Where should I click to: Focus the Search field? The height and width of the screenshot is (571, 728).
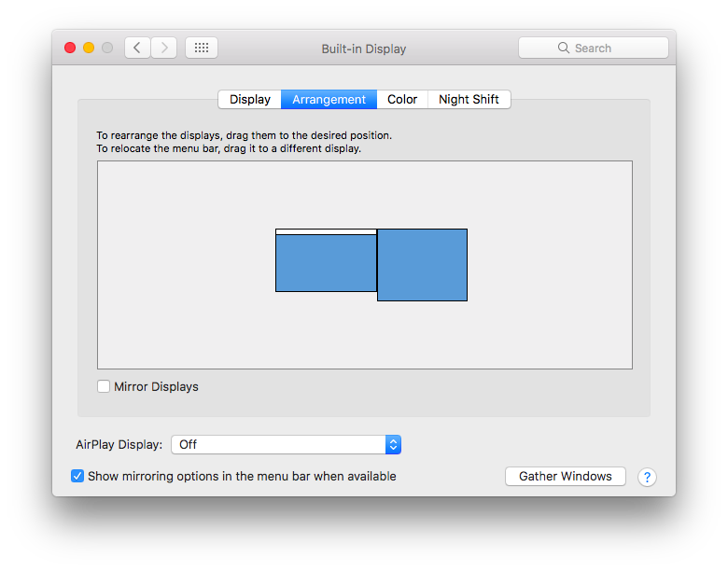(594, 48)
